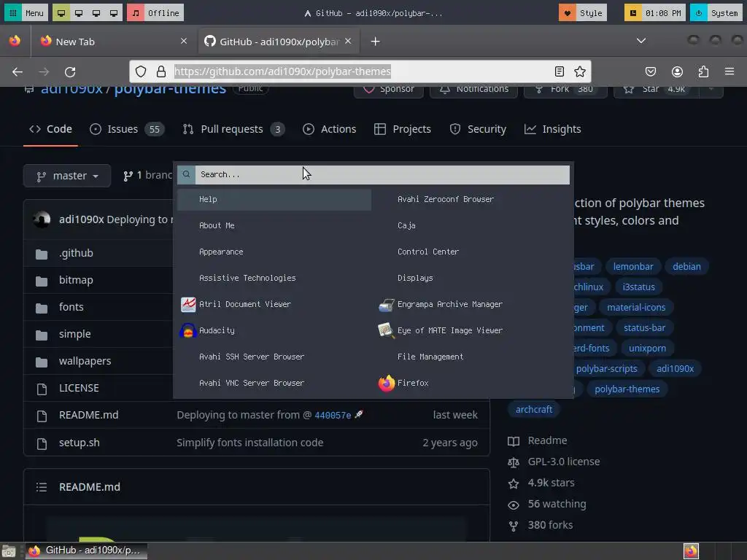Launch About Me from the launcher

(x=274, y=226)
